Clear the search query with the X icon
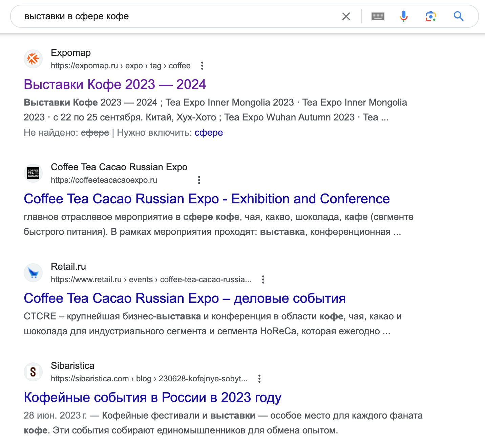The image size is (485, 448). coord(346,16)
